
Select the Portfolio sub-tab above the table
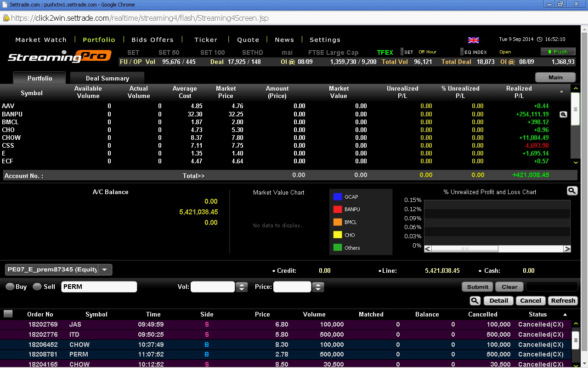pyautogui.click(x=40, y=78)
